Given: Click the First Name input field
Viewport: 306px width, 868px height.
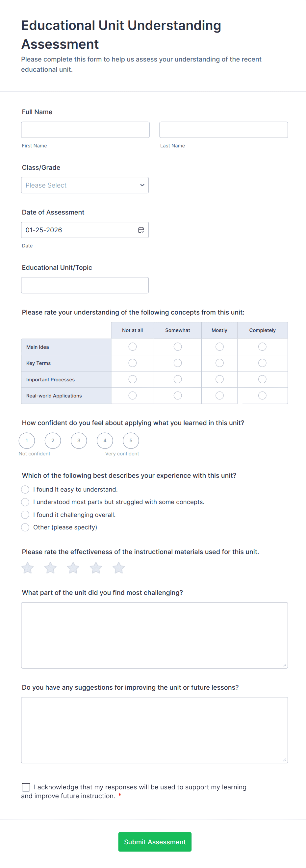Looking at the screenshot, I should [85, 130].
